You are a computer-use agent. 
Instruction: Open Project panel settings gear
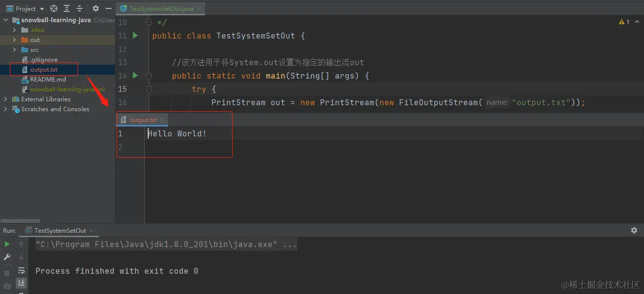(96, 8)
